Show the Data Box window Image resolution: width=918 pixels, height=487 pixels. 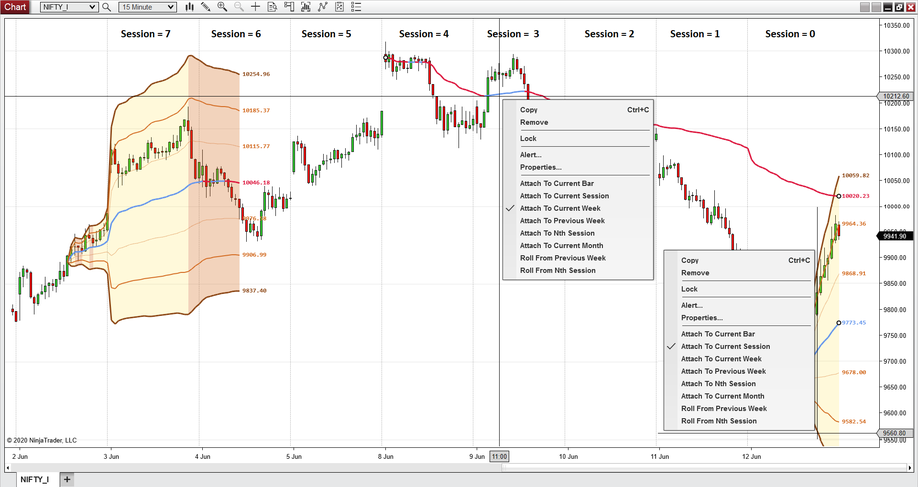[272, 7]
